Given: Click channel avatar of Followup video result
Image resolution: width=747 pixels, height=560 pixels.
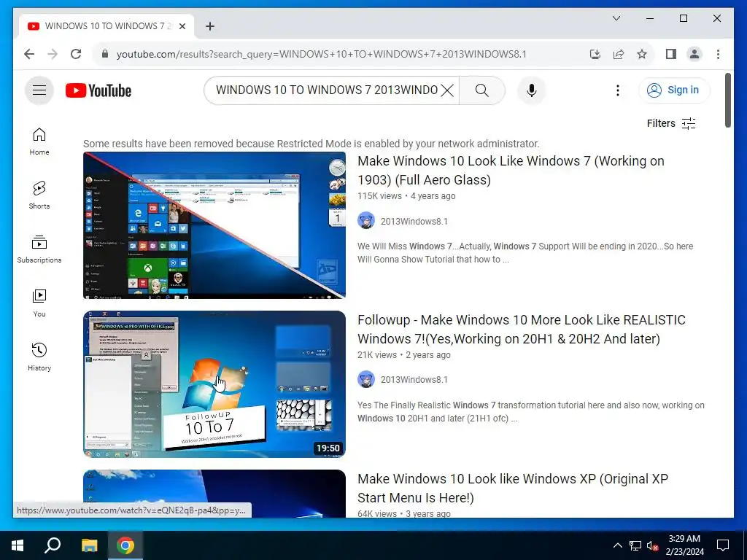Looking at the screenshot, I should (366, 379).
